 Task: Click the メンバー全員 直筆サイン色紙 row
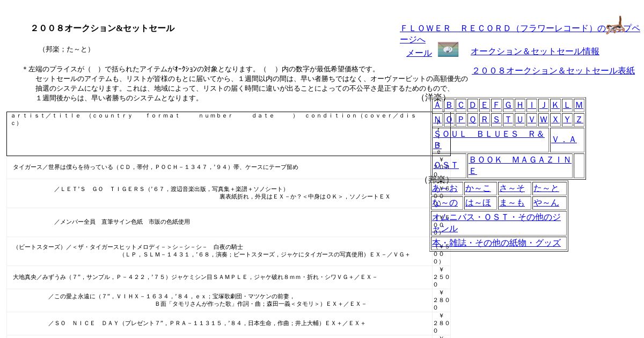click(219, 222)
